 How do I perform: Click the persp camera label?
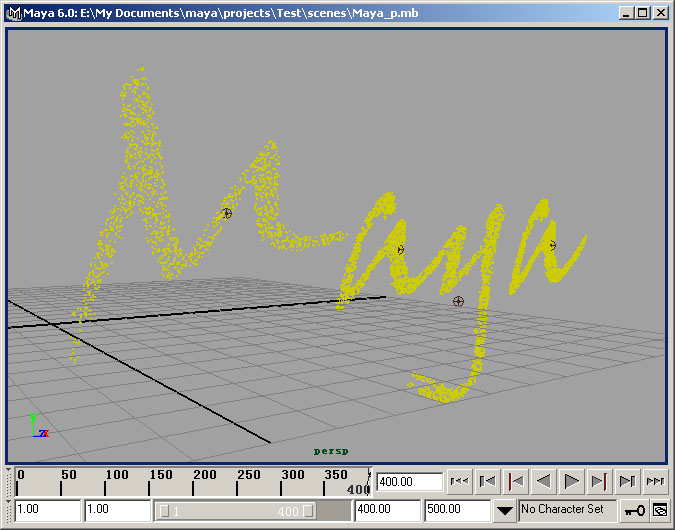(x=331, y=451)
